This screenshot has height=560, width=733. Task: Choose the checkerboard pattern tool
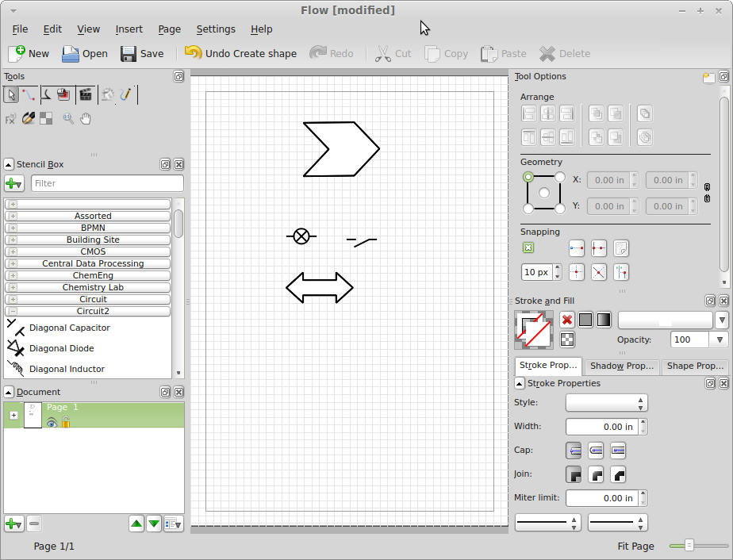(x=47, y=118)
